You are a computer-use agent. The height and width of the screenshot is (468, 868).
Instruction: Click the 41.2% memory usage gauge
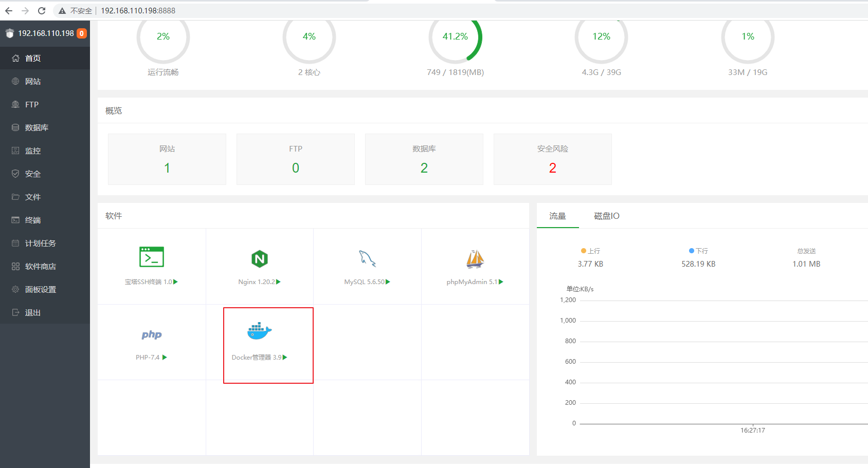[x=455, y=37]
